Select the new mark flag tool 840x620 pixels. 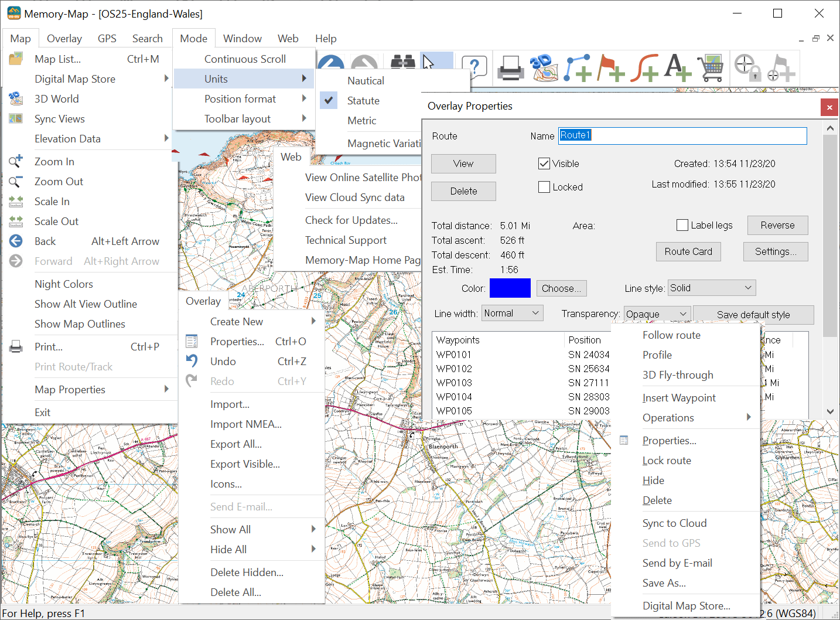point(611,68)
